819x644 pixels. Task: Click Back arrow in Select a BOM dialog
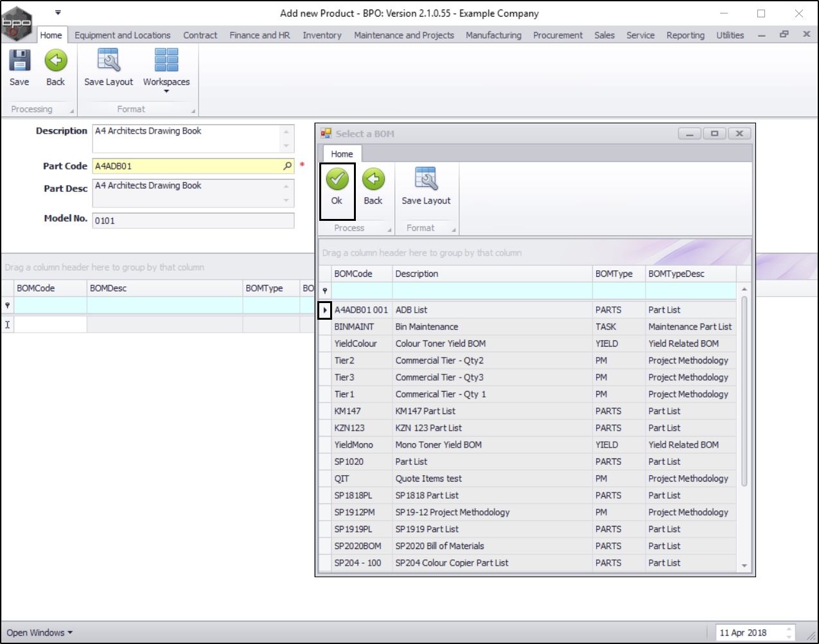click(373, 179)
